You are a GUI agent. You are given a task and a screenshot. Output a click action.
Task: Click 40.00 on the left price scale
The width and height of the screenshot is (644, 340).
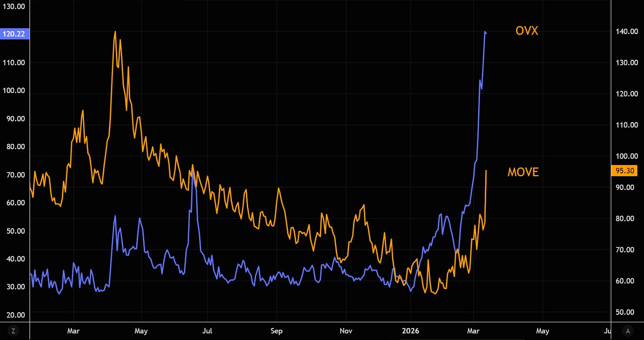[15, 259]
